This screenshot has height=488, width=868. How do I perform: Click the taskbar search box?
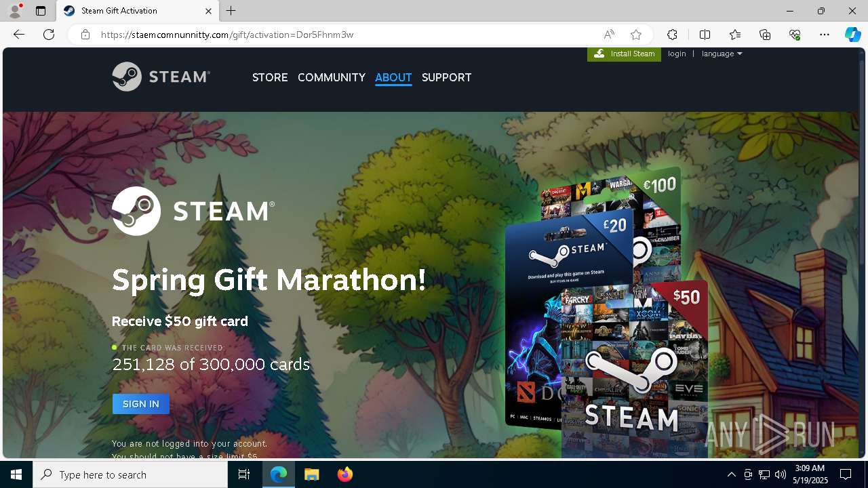coord(130,474)
